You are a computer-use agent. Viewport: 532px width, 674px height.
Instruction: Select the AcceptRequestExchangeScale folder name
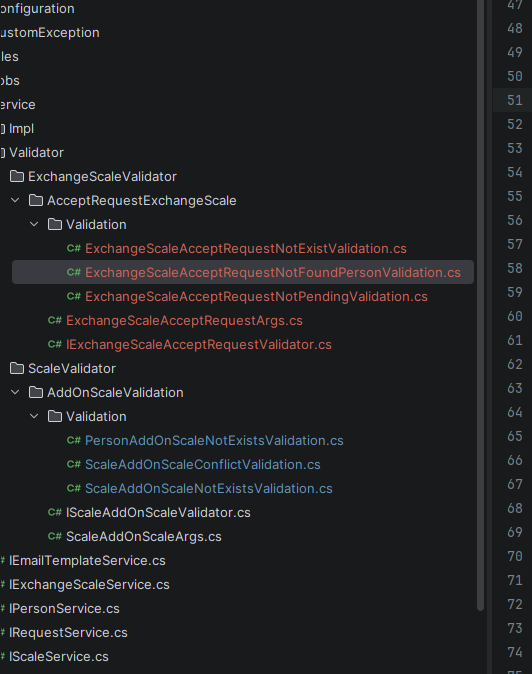coord(142,201)
